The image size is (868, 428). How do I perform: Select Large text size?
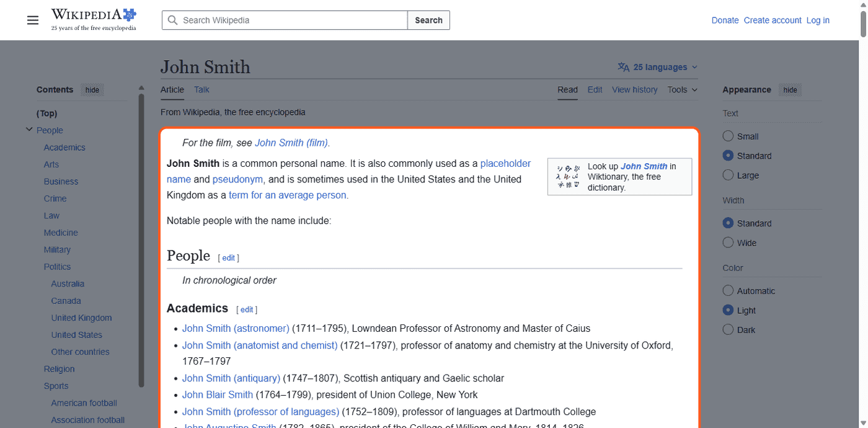click(728, 176)
